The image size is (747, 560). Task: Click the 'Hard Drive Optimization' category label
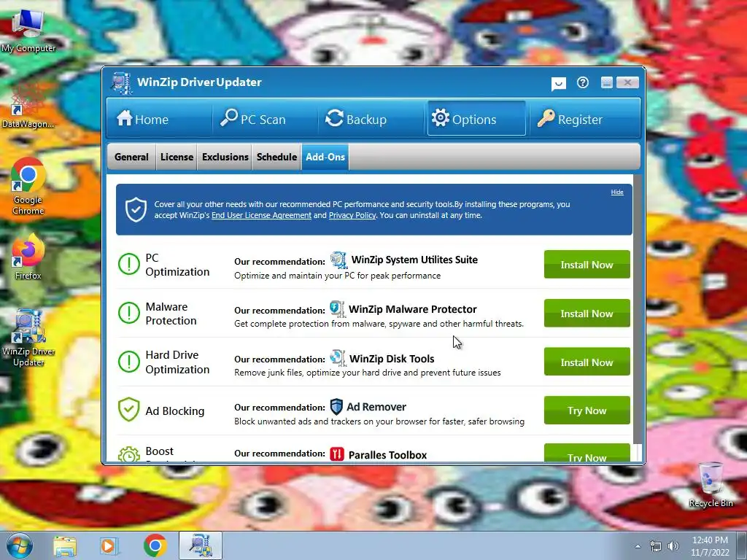click(177, 362)
